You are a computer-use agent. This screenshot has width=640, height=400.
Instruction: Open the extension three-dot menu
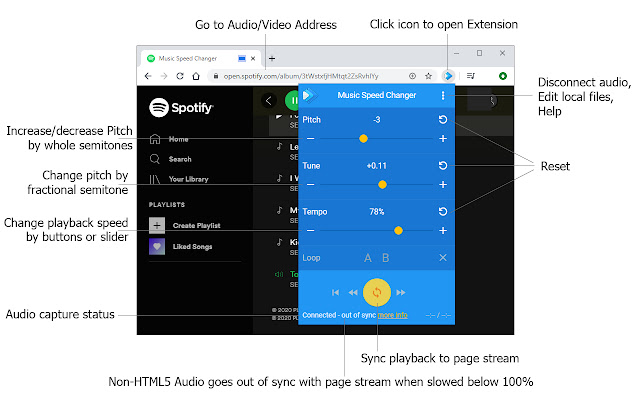click(x=443, y=96)
